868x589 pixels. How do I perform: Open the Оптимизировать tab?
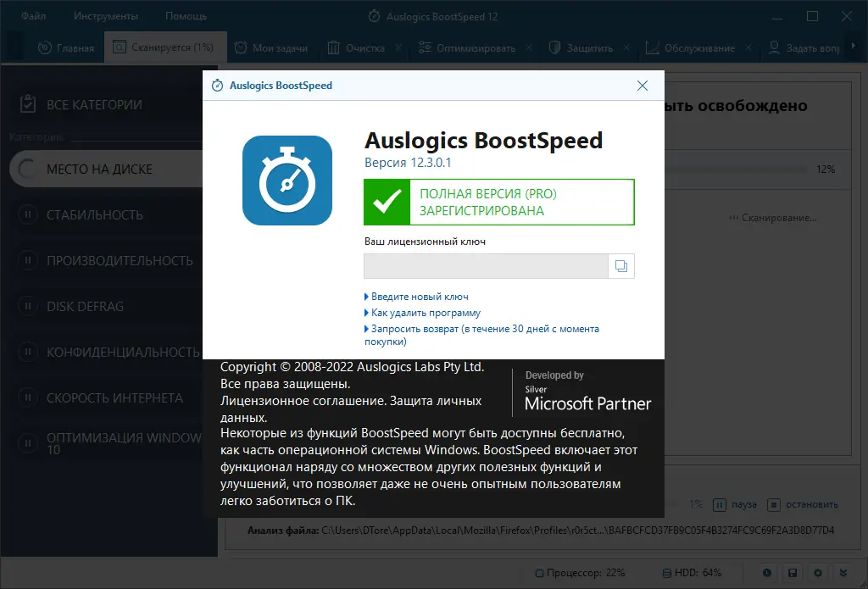pos(467,48)
